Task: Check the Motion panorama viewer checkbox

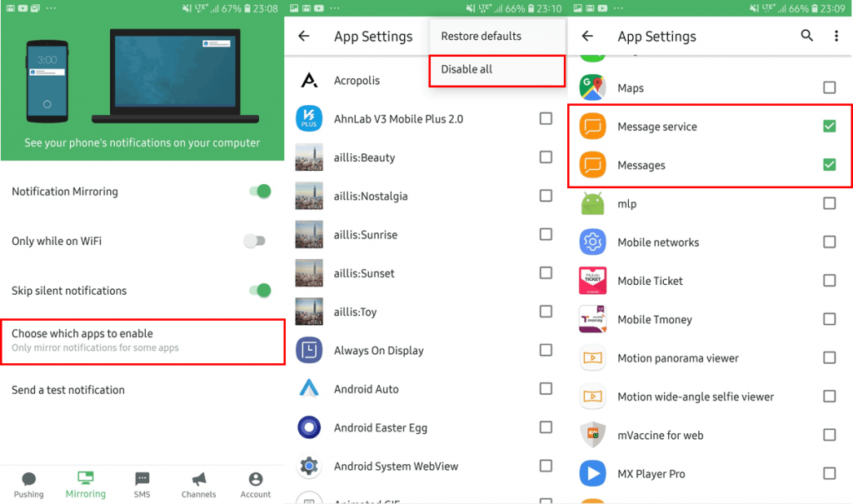Action: pyautogui.click(x=829, y=358)
